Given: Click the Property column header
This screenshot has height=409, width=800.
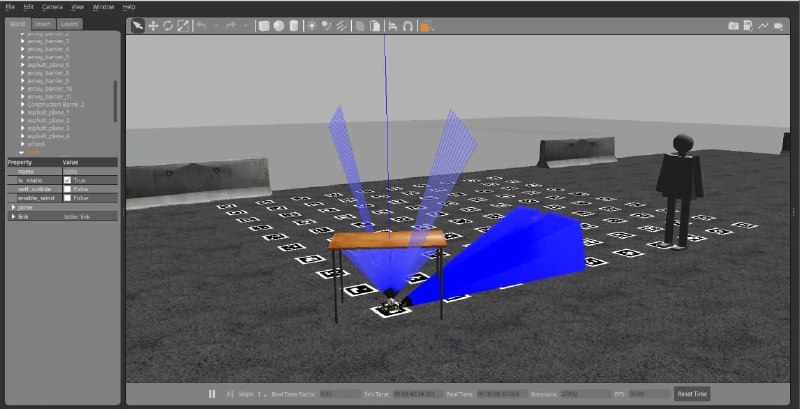Looking at the screenshot, I should pyautogui.click(x=35, y=162).
